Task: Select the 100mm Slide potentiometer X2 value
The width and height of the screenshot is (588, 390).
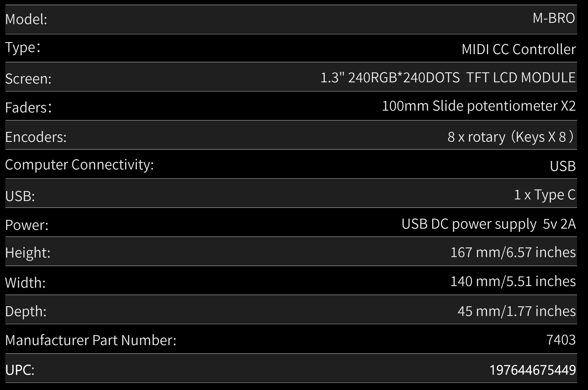Action: pos(479,106)
